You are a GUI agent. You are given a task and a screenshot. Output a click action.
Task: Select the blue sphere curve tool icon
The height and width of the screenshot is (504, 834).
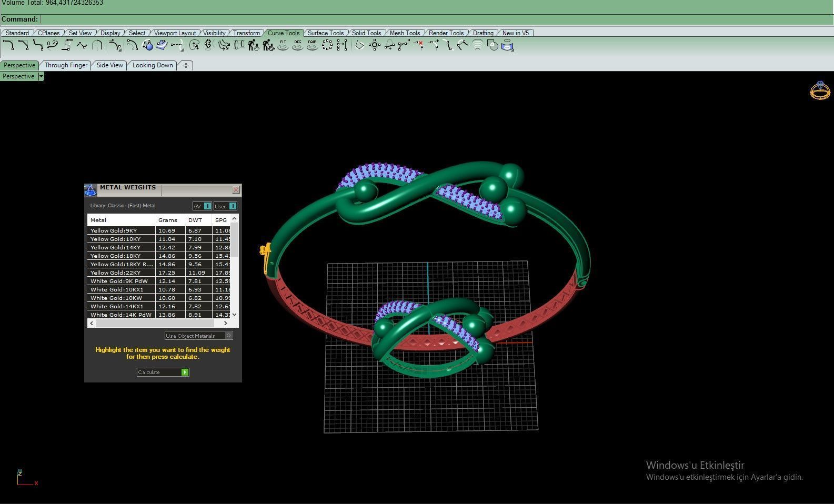(x=147, y=45)
